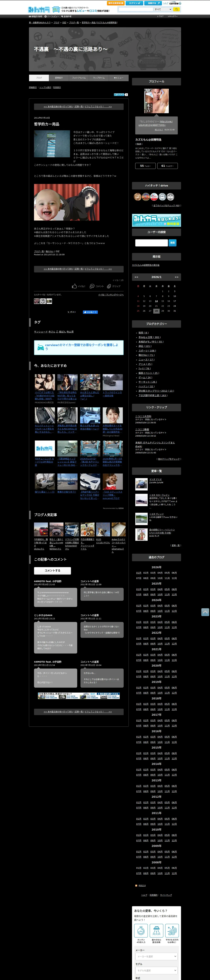The image size is (210, 980).
Task: Click the calendar previous month << arrow
Action: (x=136, y=277)
